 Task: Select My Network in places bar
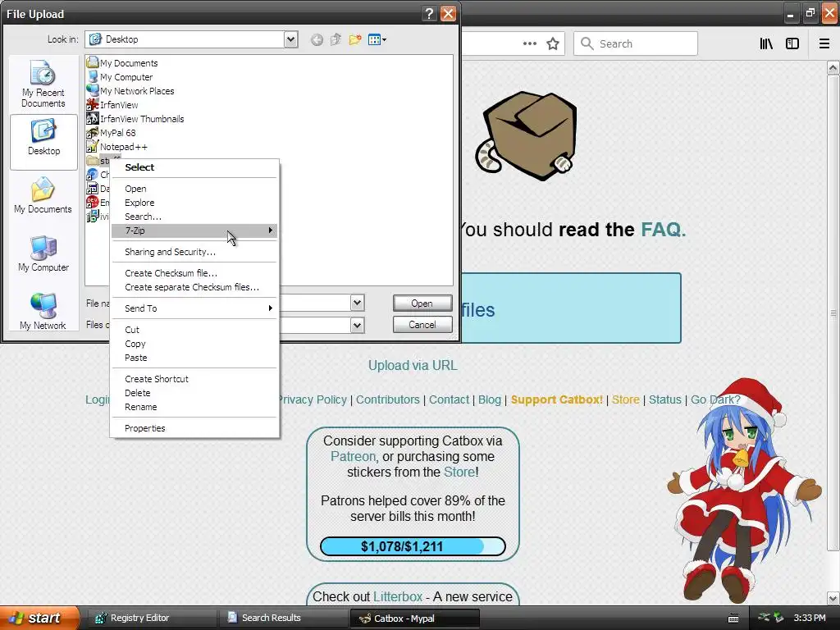point(43,311)
